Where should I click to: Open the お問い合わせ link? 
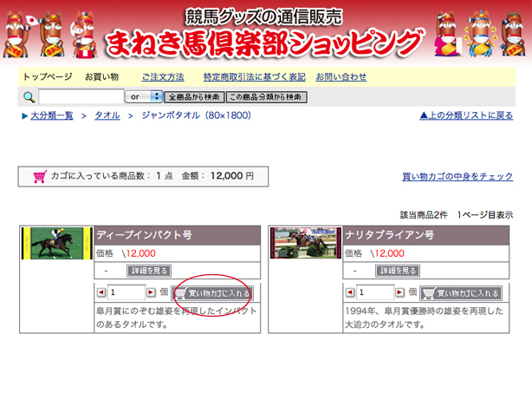pos(341,77)
